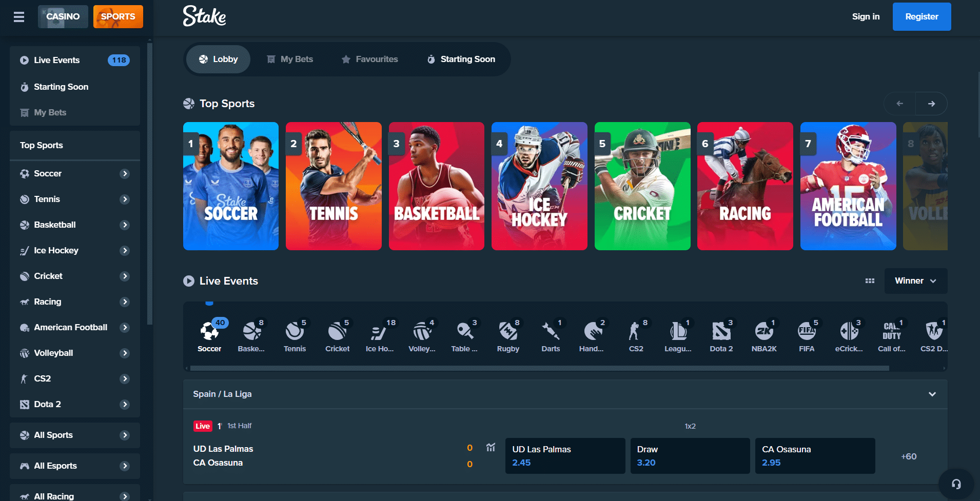The width and height of the screenshot is (980, 501).
Task: Go to next Top Sports with right arrow
Action: [931, 104]
